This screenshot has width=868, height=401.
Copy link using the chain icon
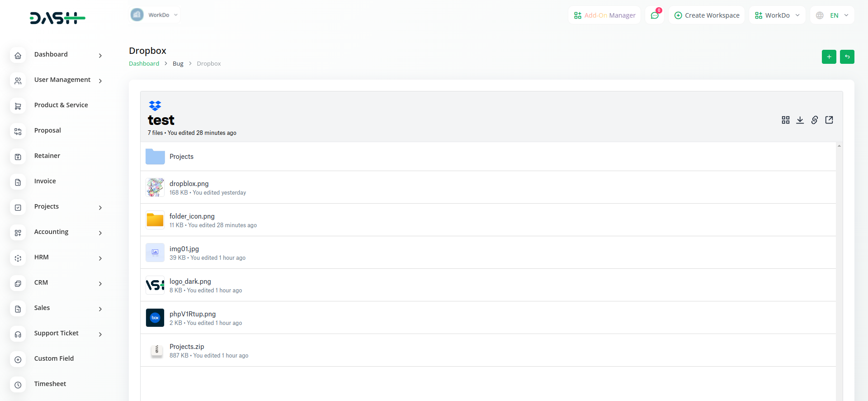(815, 120)
